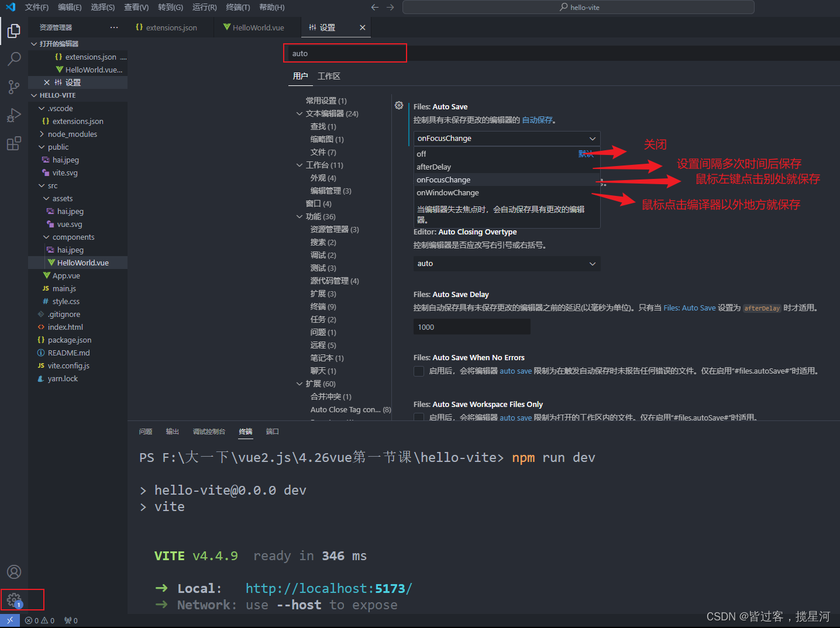
Task: Open vite.svg file in public folder
Action: coord(65,172)
